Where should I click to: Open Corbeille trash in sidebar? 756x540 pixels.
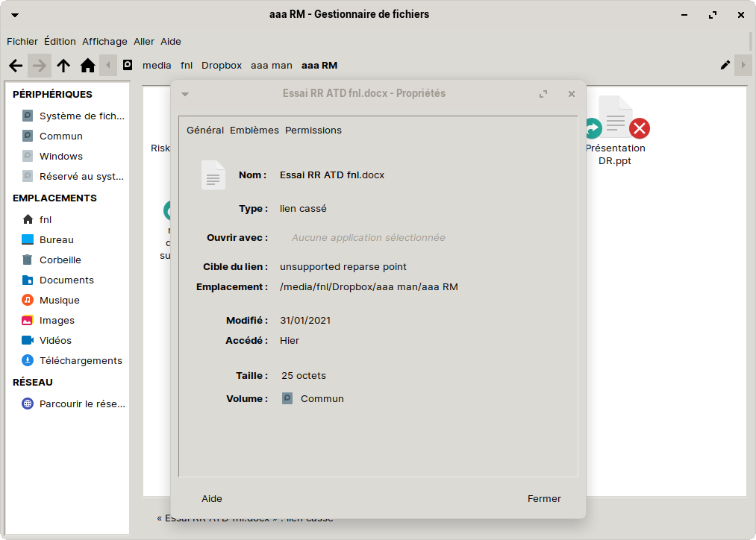pyautogui.click(x=60, y=260)
